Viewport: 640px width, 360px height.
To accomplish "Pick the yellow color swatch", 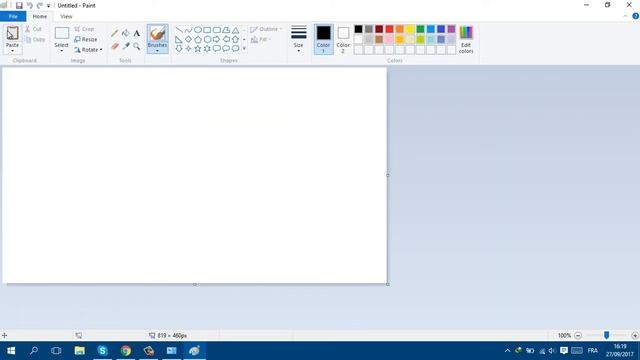I will click(x=410, y=29).
